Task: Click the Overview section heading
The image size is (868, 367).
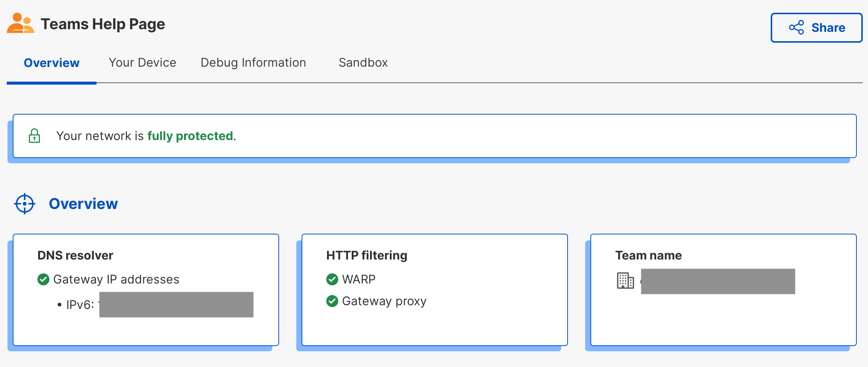Action: click(x=83, y=204)
